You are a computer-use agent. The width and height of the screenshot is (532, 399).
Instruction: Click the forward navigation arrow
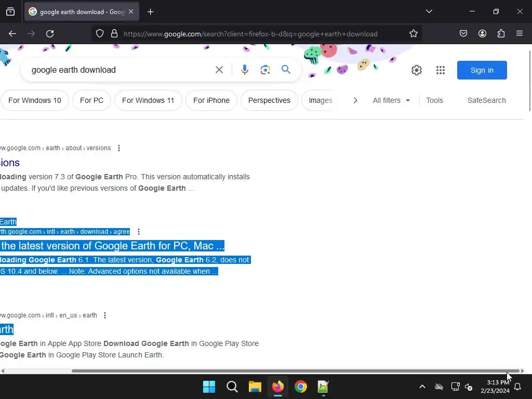[x=31, y=34]
